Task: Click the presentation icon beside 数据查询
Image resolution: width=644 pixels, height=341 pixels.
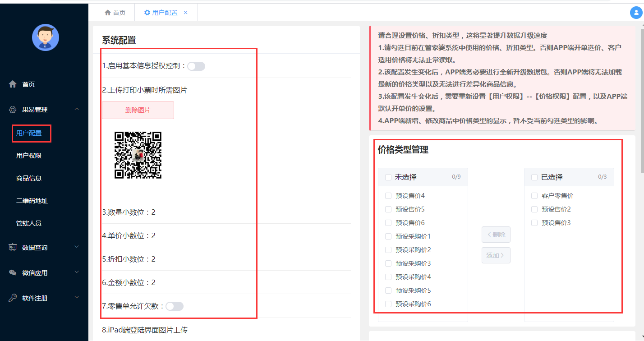Action: (x=13, y=247)
